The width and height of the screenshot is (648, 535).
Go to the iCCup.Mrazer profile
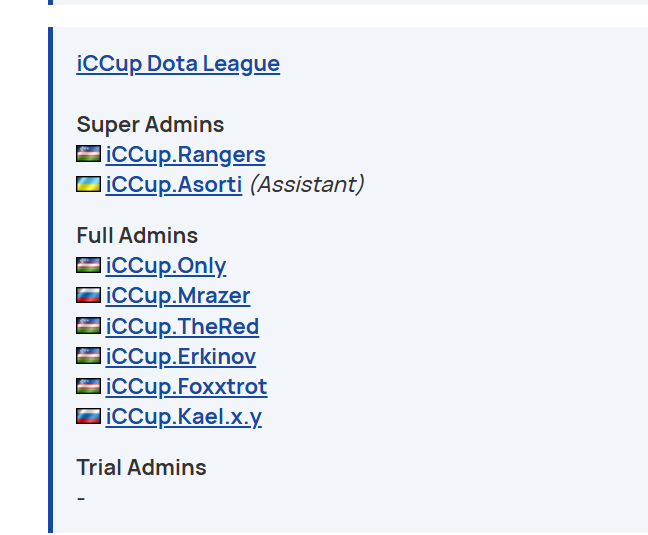(x=177, y=295)
